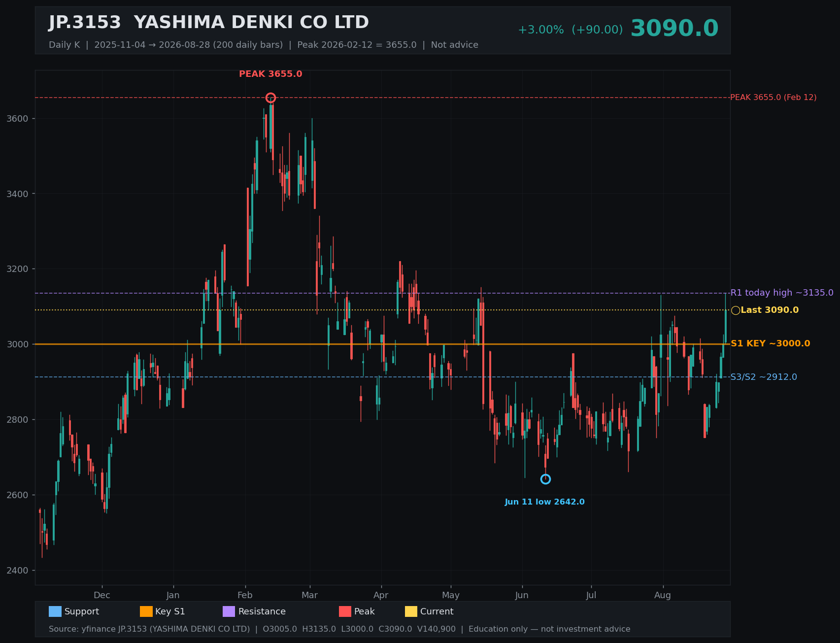Select the 3400 price axis label

[x=18, y=194]
